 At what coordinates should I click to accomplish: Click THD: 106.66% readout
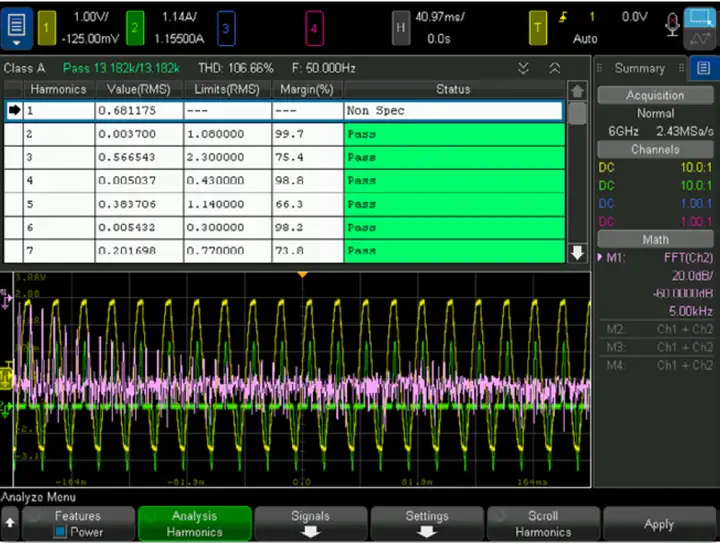(236, 69)
